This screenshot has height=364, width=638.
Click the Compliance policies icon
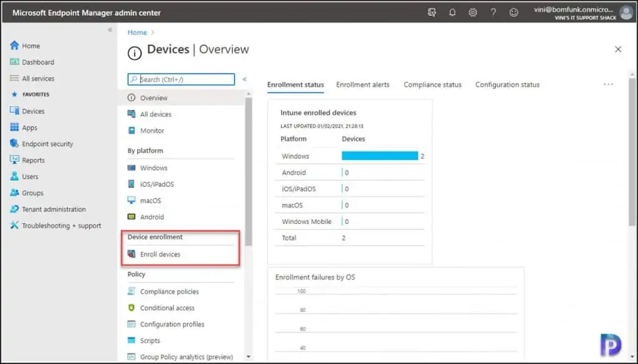coord(131,291)
